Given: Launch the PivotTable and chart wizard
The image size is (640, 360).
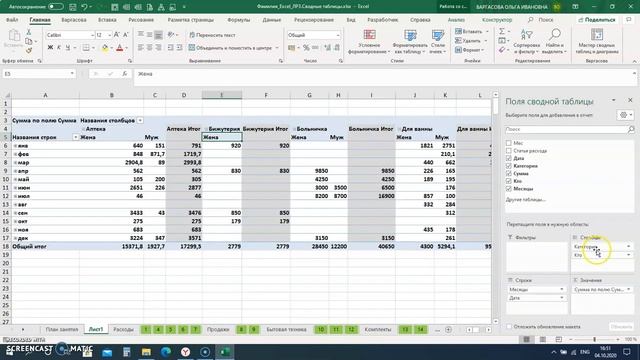Looking at the screenshot, I should click(597, 42).
